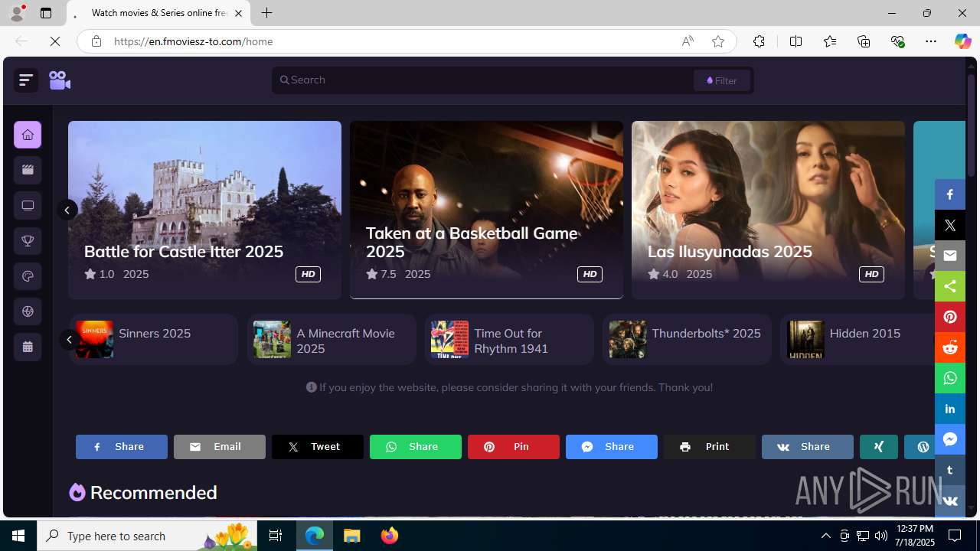Share via Messenger floating side icon
The height and width of the screenshot is (551, 980).
pyautogui.click(x=949, y=439)
